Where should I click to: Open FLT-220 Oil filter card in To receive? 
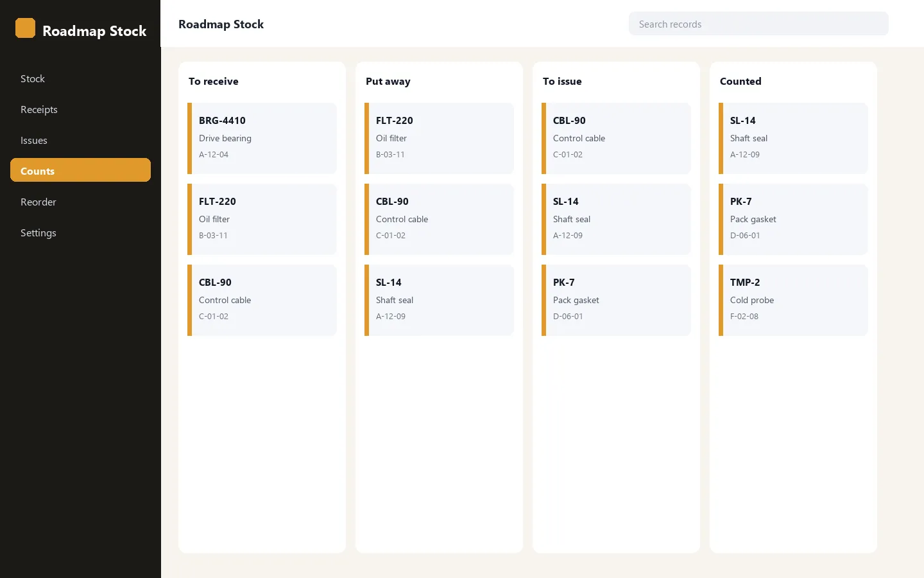(x=262, y=219)
